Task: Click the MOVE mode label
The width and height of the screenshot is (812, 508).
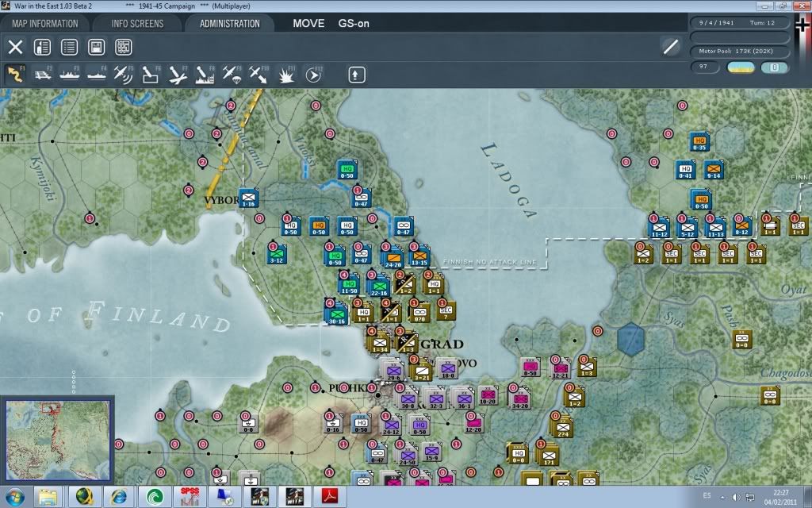Action: tap(308, 23)
